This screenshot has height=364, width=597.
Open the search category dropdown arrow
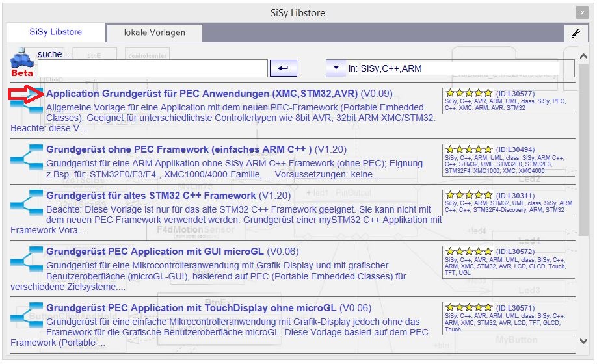tap(336, 68)
